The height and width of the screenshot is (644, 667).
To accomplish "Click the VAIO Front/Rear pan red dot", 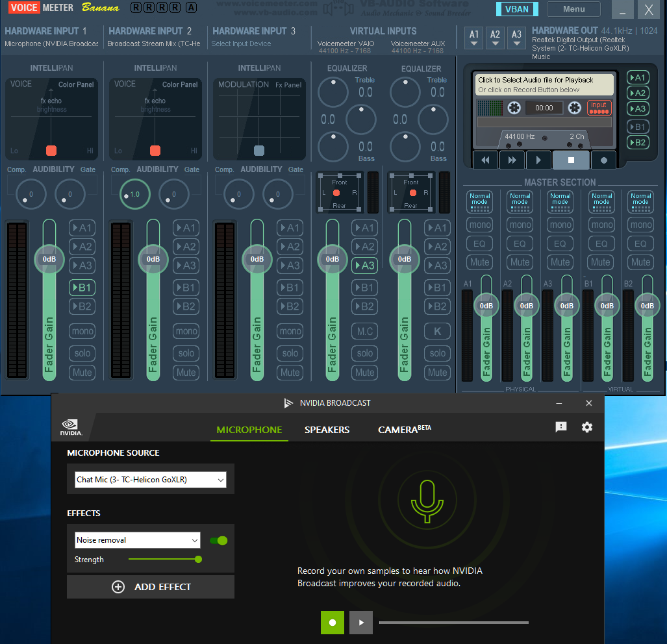I will point(336,193).
